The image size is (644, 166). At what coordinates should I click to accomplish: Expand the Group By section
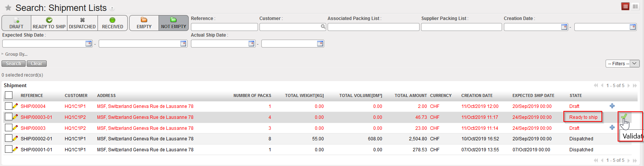coord(16,54)
